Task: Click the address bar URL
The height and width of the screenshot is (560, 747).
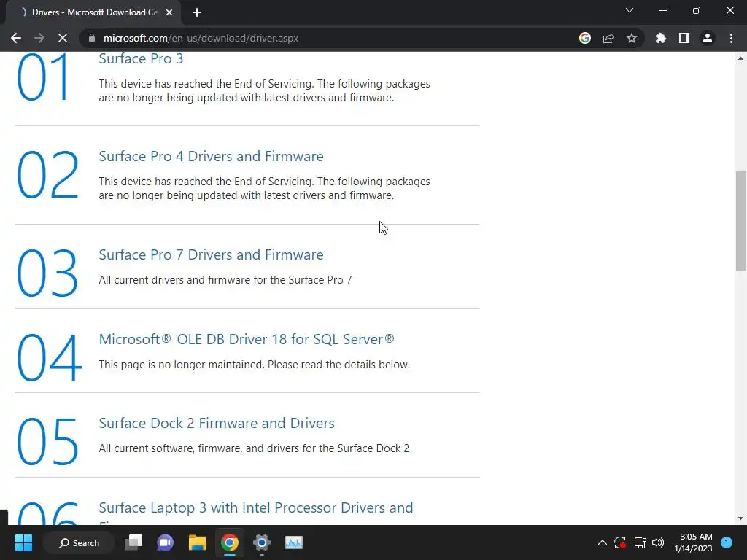Action: coord(201,38)
